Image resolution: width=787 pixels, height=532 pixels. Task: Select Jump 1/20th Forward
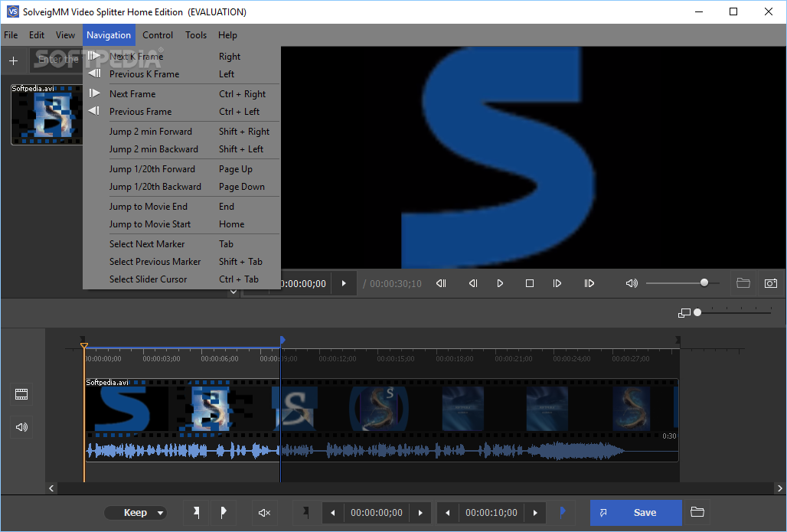[181, 169]
